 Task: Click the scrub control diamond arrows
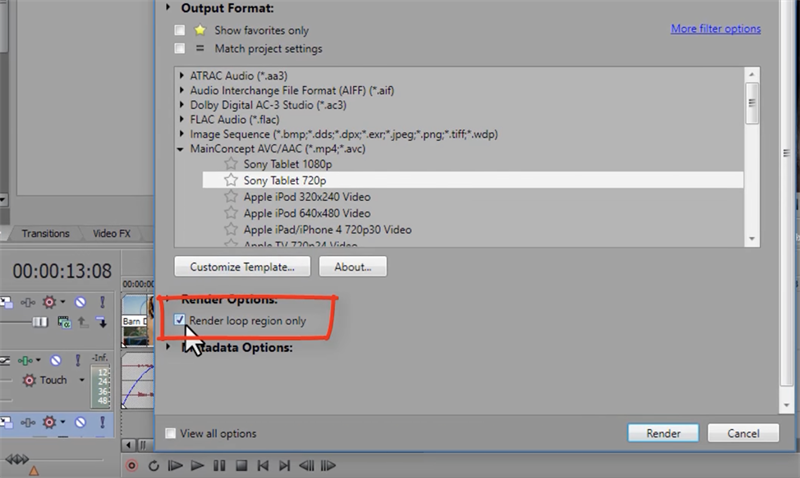17,460
